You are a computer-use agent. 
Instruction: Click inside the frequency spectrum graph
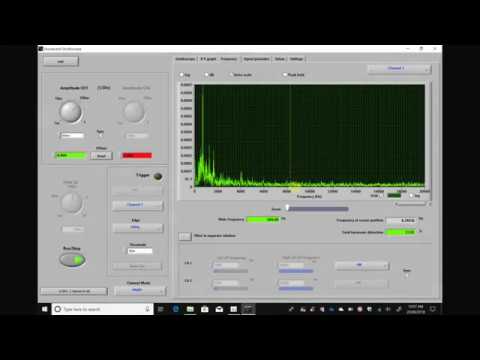click(310, 136)
